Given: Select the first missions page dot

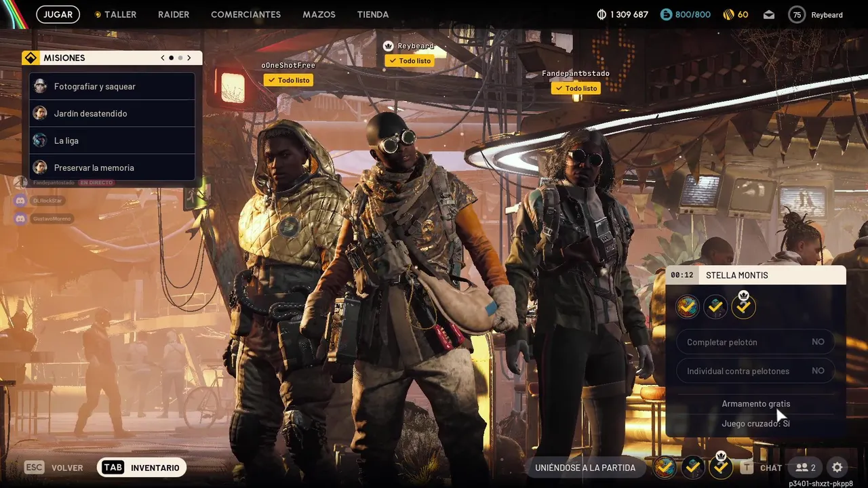Looking at the screenshot, I should [x=171, y=58].
